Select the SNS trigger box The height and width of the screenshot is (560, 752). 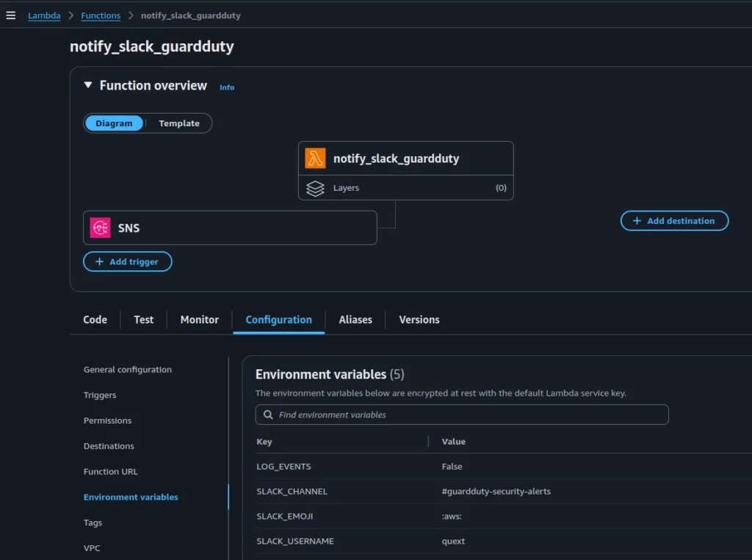point(230,228)
